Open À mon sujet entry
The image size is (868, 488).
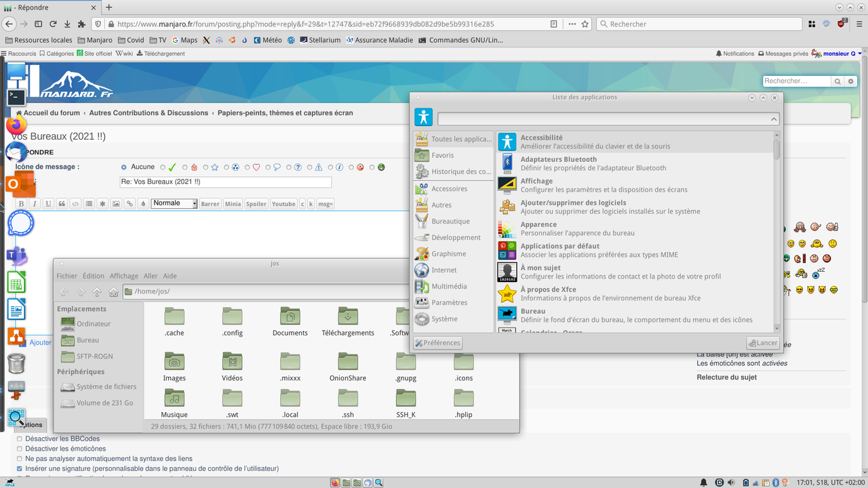point(636,272)
